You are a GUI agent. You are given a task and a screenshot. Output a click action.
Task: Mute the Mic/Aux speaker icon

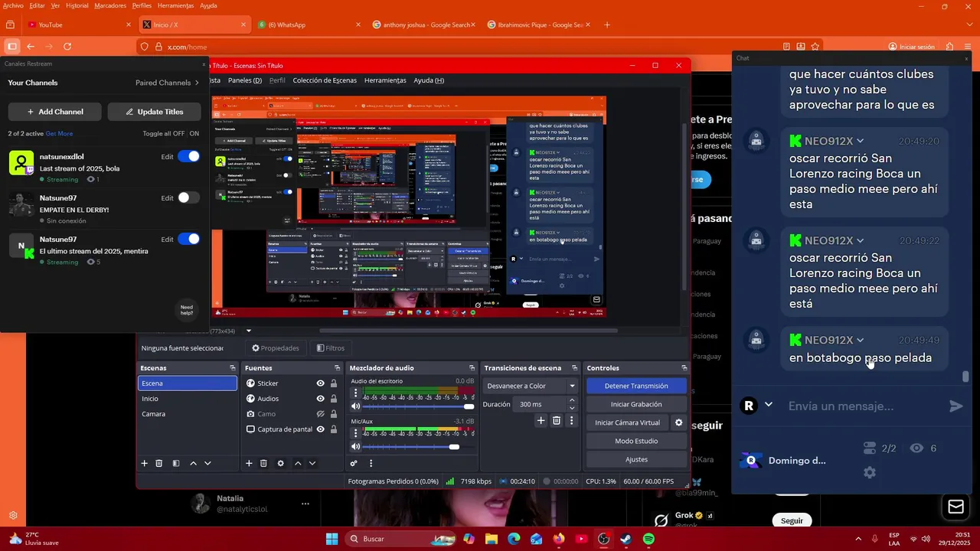[x=355, y=447]
